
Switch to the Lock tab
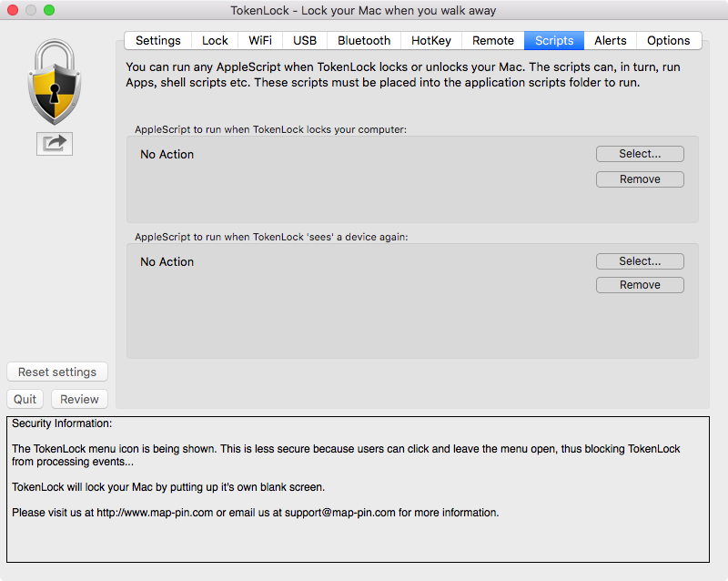pyautogui.click(x=215, y=40)
